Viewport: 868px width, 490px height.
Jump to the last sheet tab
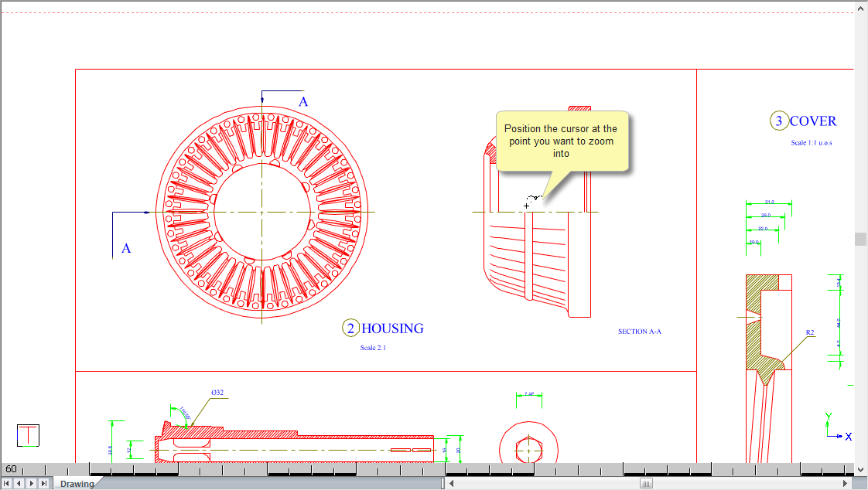44,483
